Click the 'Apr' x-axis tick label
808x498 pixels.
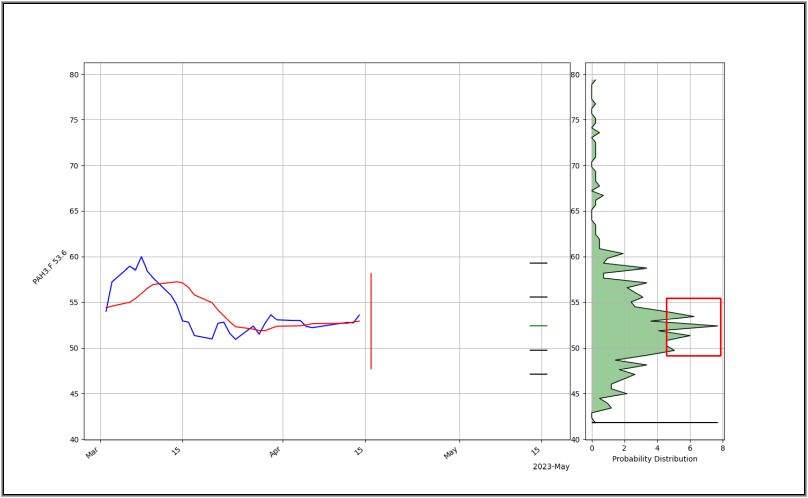(x=275, y=453)
